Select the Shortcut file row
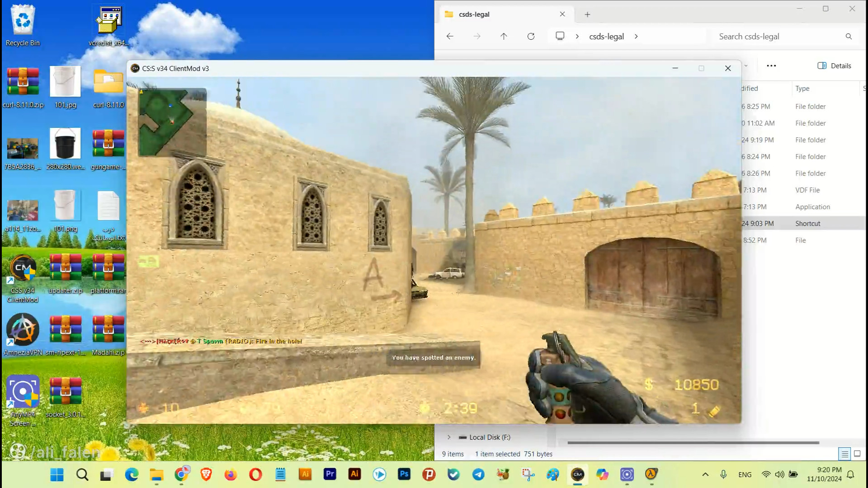This screenshot has height=488, width=868. pyautogui.click(x=807, y=224)
